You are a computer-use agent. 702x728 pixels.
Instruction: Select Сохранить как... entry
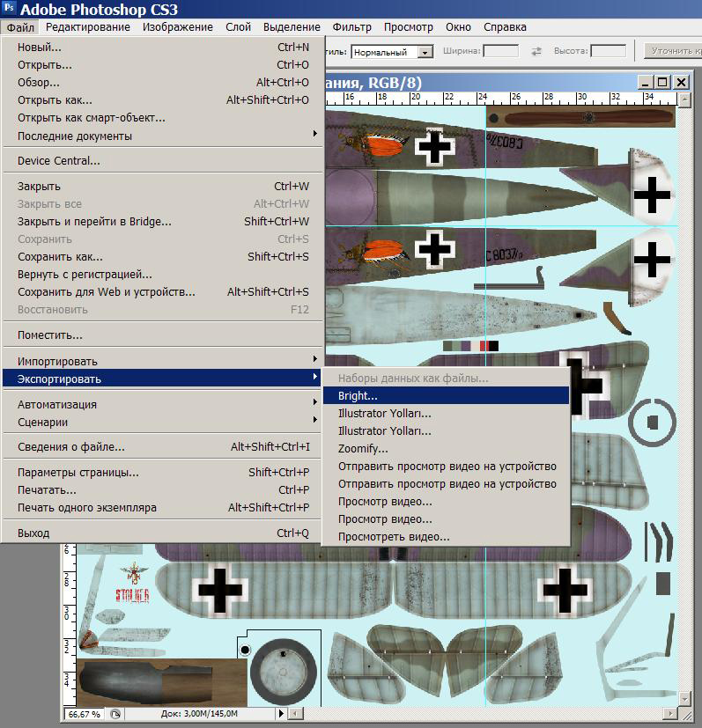(x=163, y=257)
